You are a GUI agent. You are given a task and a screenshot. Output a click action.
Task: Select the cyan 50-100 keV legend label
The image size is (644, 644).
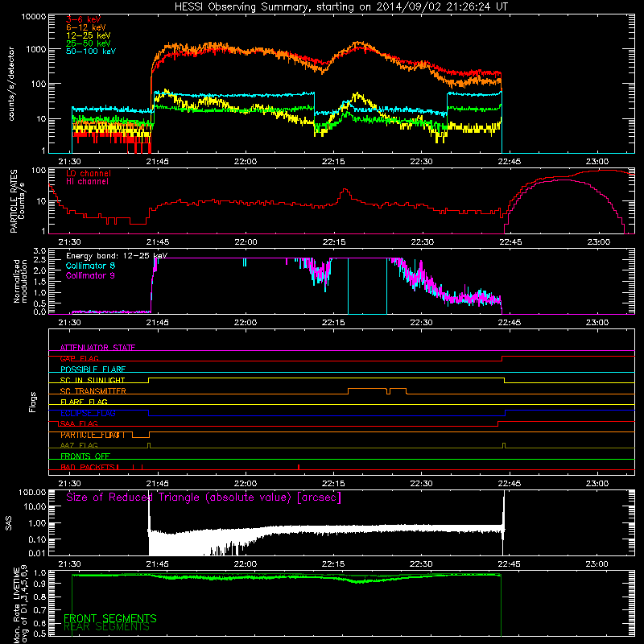tap(91, 51)
